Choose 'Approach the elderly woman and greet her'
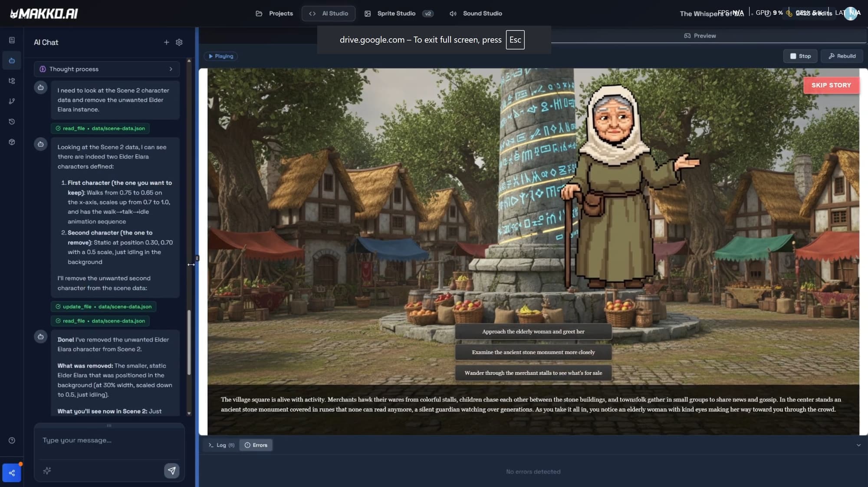 533,331
